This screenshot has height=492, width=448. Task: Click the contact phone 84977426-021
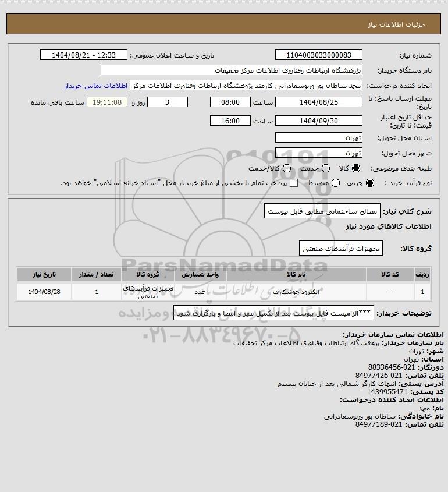point(378,376)
